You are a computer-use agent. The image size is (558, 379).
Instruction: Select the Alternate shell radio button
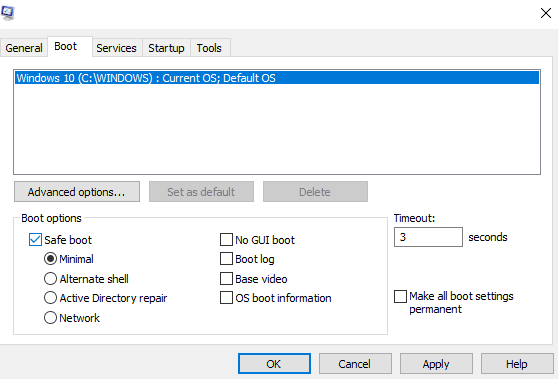[x=50, y=279]
